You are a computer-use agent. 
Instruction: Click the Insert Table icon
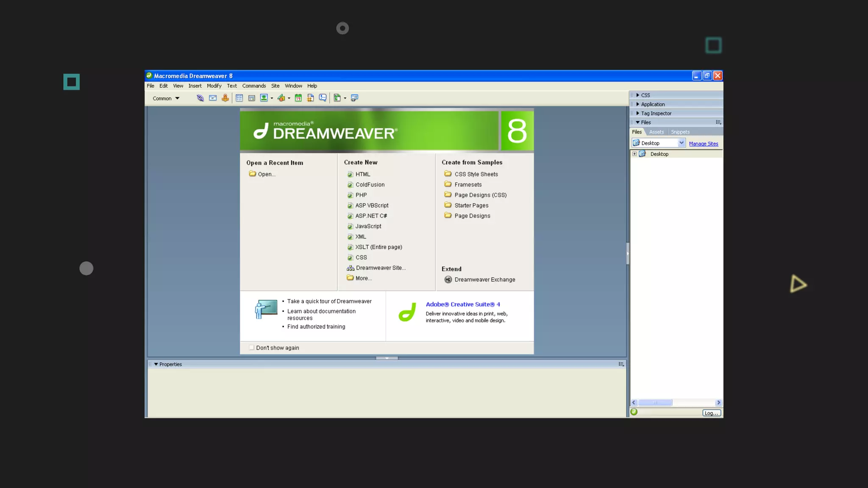(239, 98)
